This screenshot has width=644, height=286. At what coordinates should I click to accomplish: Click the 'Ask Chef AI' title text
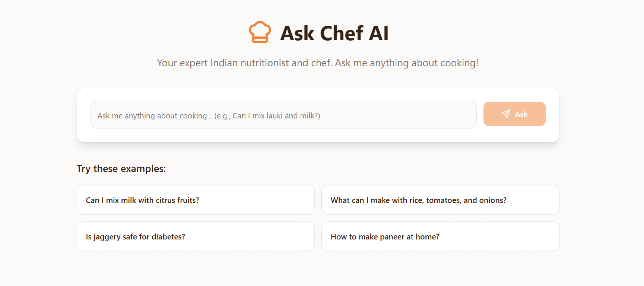tap(334, 33)
